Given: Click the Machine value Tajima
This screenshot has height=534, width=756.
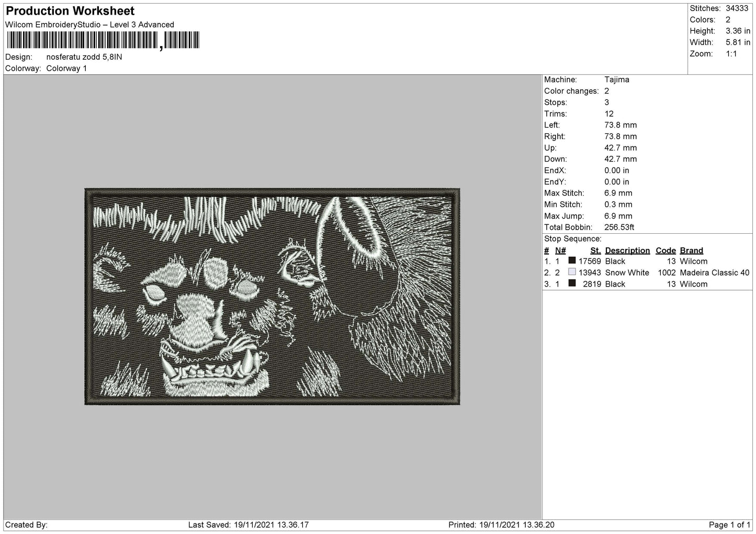Looking at the screenshot, I should pyautogui.click(x=617, y=79).
